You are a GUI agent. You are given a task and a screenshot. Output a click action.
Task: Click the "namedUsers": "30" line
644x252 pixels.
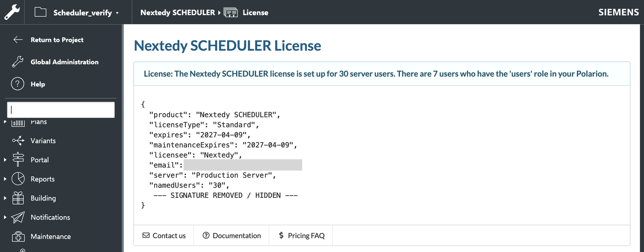click(189, 185)
